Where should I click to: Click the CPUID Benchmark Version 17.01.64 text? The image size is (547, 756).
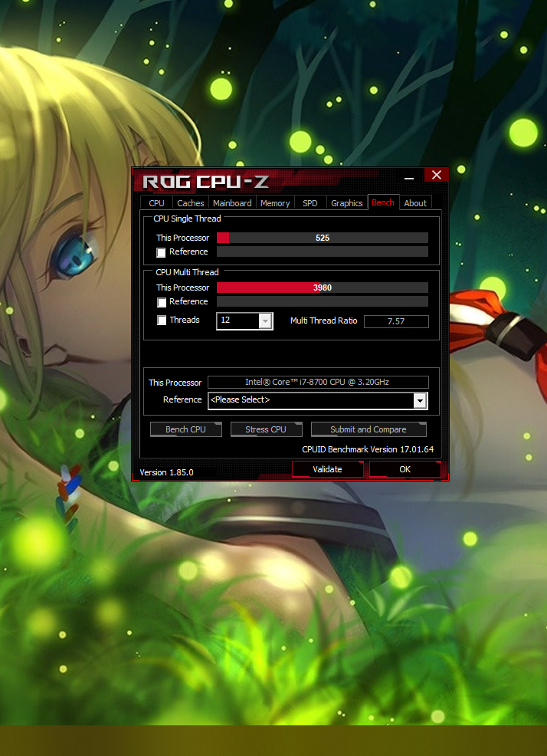pos(368,449)
